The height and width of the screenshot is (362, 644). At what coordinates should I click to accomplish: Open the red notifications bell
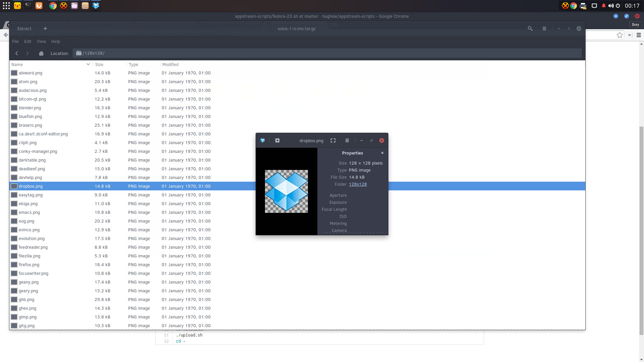604,6
